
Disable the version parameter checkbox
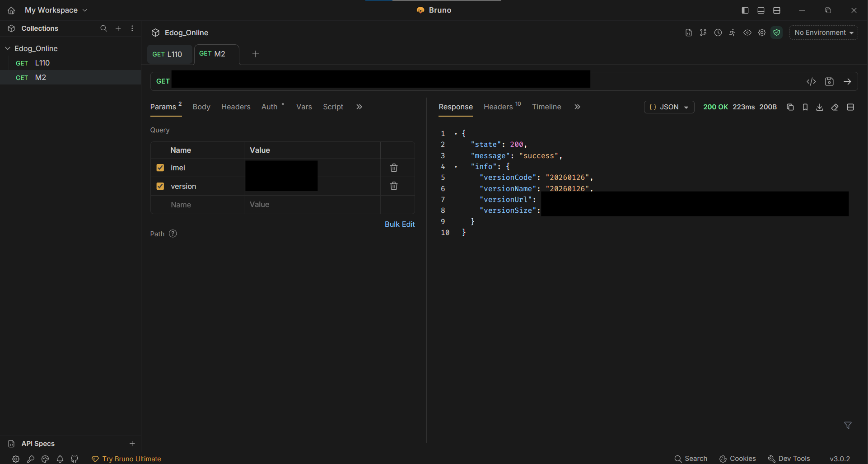coord(160,186)
